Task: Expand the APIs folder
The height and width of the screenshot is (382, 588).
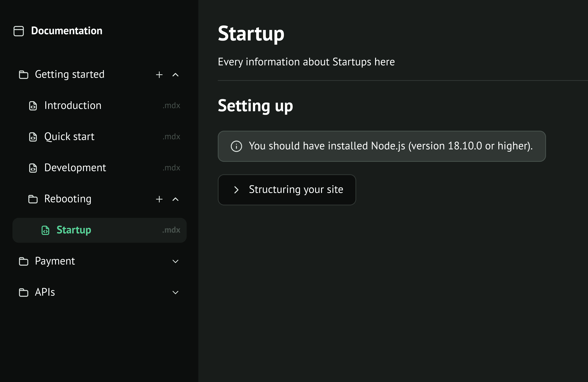Action: 175,293
